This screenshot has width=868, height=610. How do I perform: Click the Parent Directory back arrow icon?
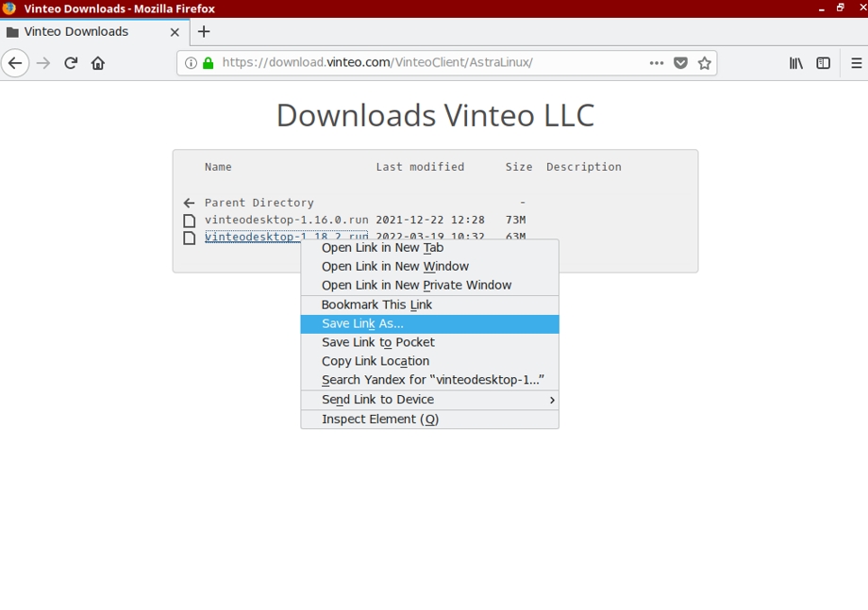click(x=189, y=203)
